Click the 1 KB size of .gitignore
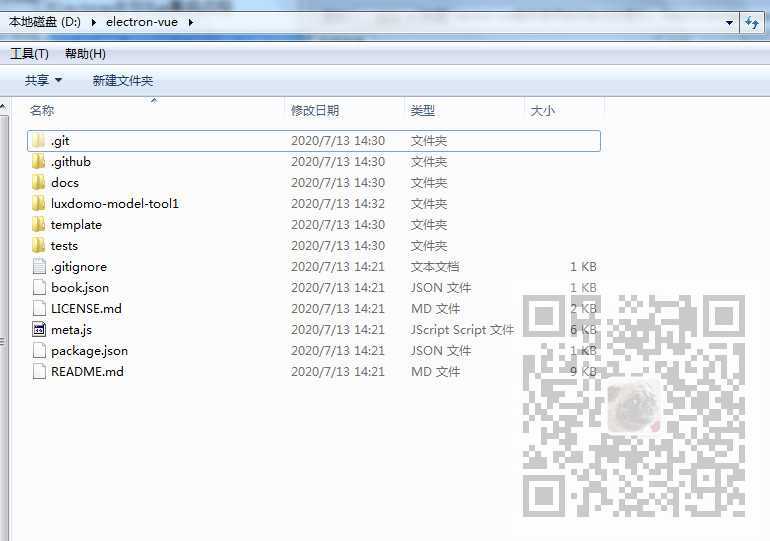This screenshot has width=770, height=541. click(x=583, y=267)
